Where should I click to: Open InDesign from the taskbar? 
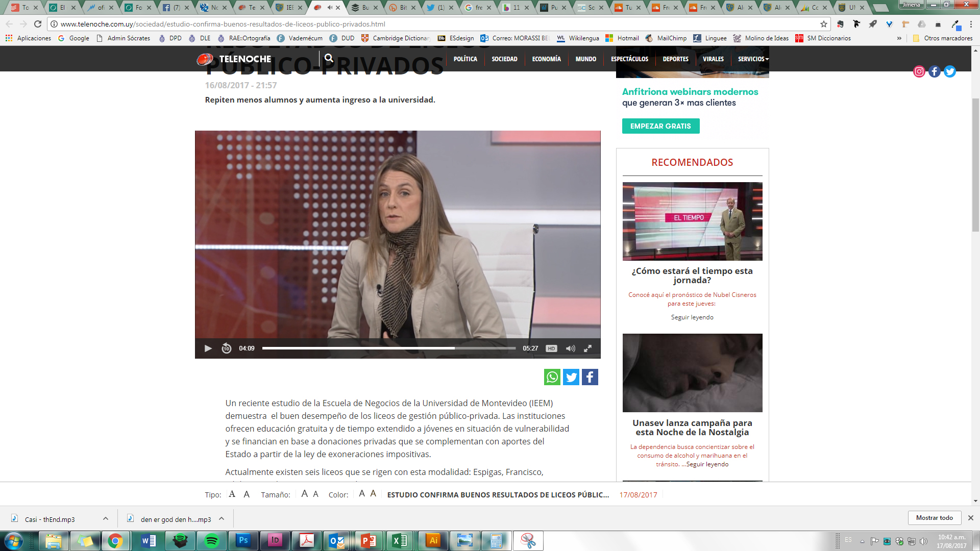[x=275, y=541]
